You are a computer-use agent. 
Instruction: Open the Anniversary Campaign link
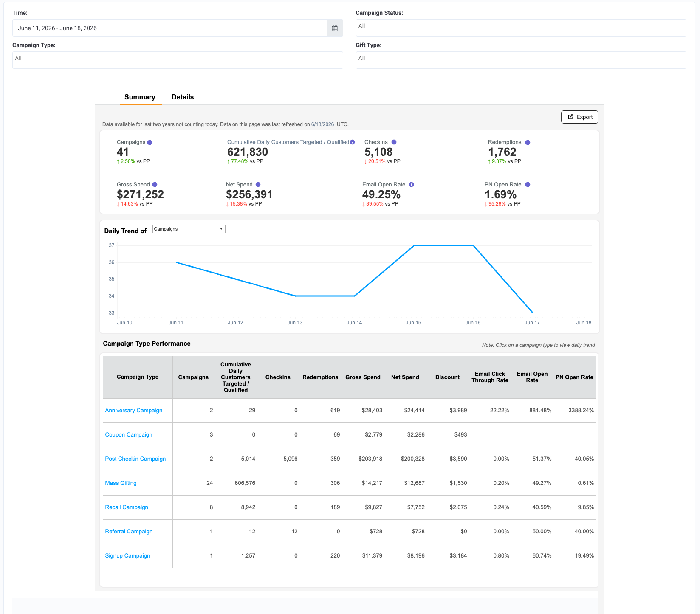pyautogui.click(x=134, y=411)
